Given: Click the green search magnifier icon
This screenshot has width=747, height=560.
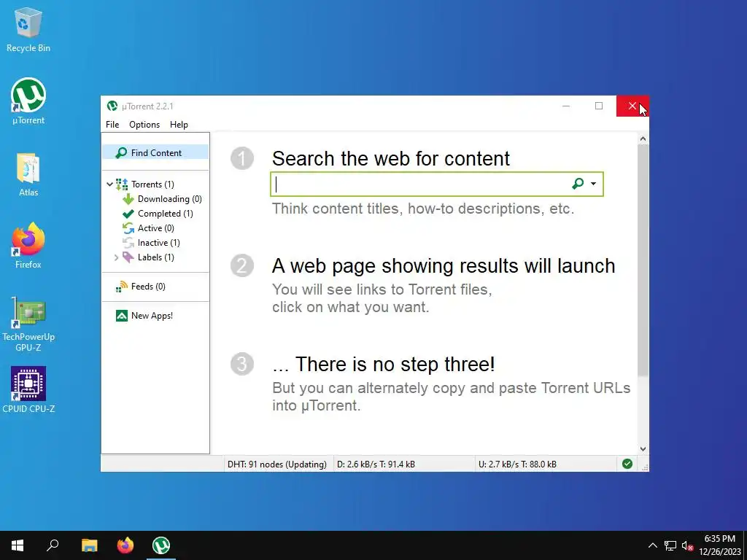Looking at the screenshot, I should click(x=578, y=184).
